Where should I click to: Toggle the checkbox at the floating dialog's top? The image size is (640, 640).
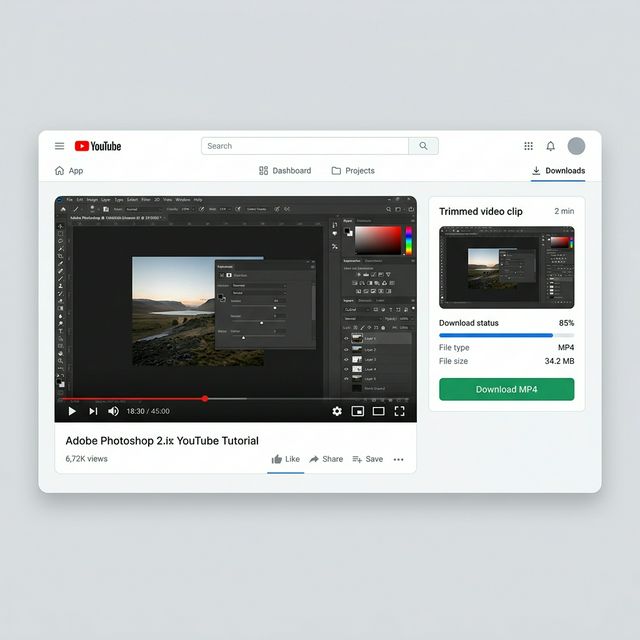tap(222, 275)
